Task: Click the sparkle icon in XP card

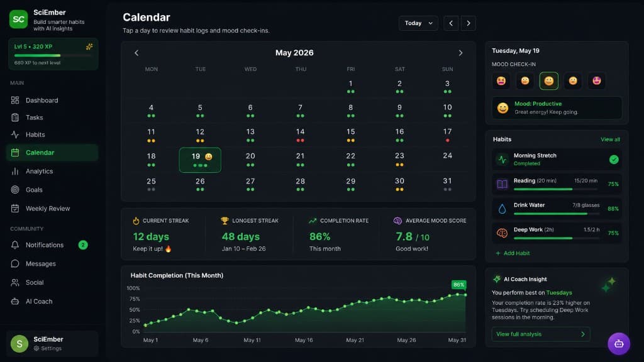Action: pyautogui.click(x=89, y=47)
